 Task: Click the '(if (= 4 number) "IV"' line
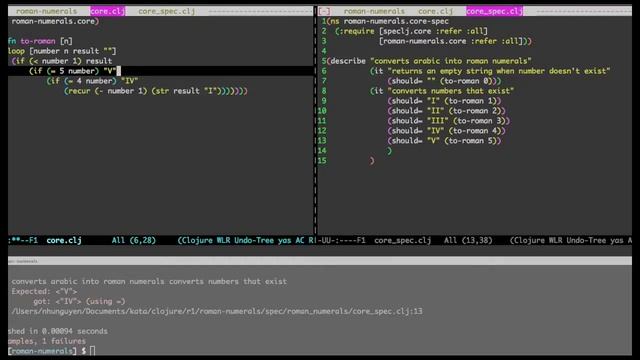92,81
